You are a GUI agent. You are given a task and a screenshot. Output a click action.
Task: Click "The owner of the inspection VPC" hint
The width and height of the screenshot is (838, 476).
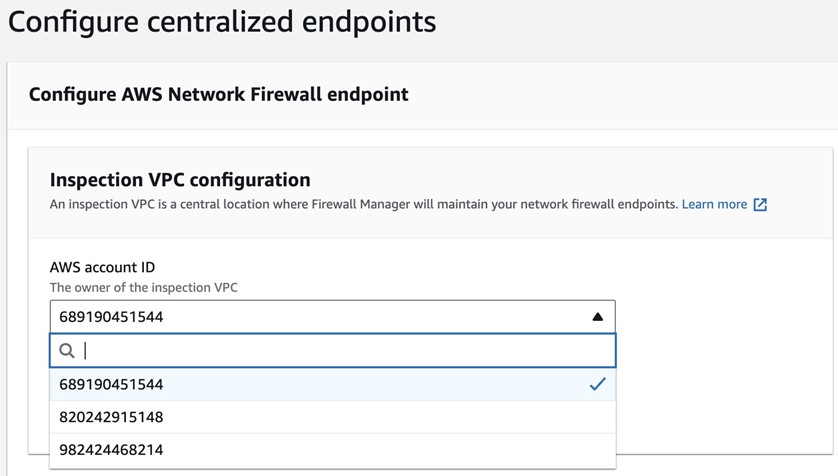tap(144, 288)
